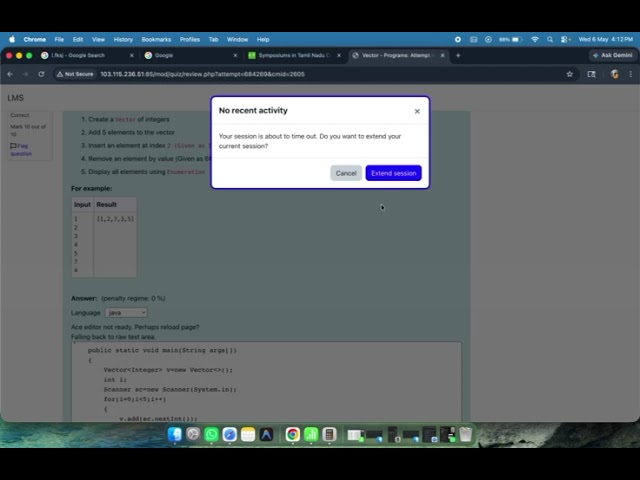Open System Settings from the dock
640x480 pixels.
(x=193, y=434)
